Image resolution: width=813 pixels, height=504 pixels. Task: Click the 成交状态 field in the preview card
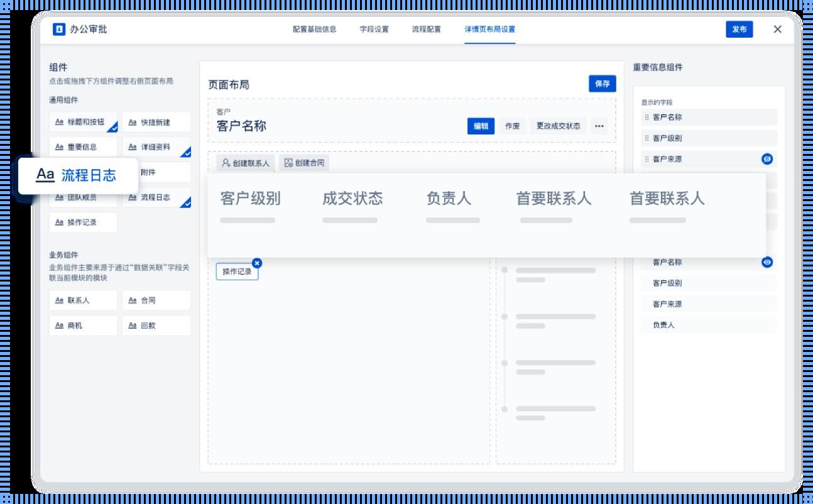tap(352, 199)
